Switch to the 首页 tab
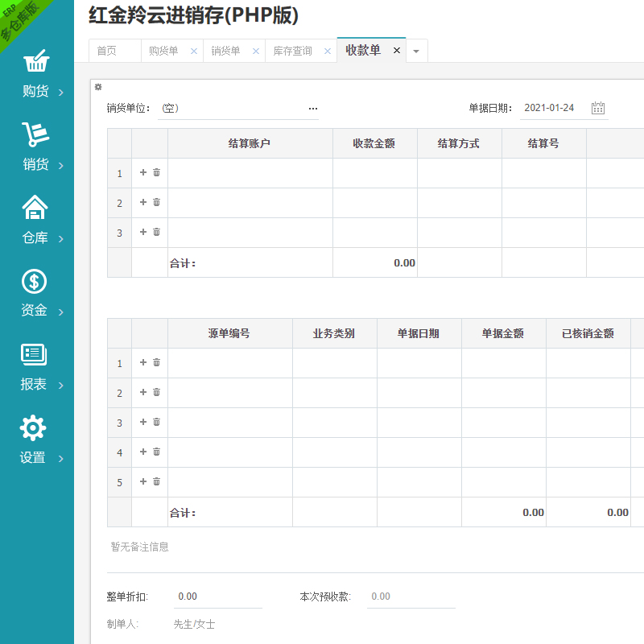The width and height of the screenshot is (644, 644). point(106,51)
